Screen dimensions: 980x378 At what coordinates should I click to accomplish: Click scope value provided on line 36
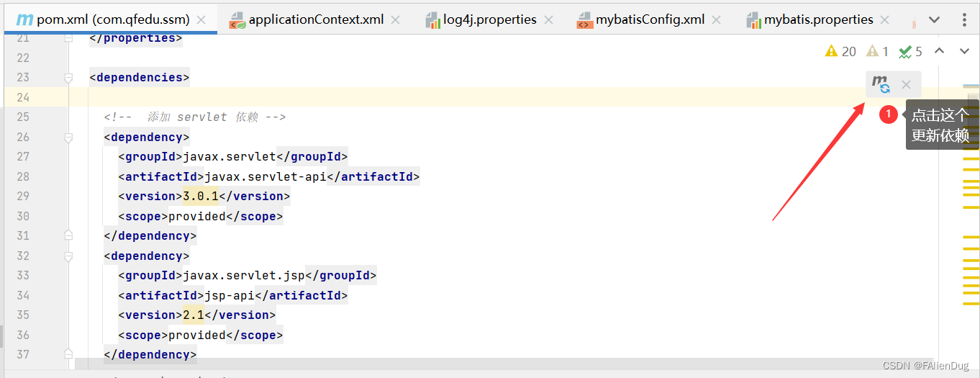[x=196, y=335]
